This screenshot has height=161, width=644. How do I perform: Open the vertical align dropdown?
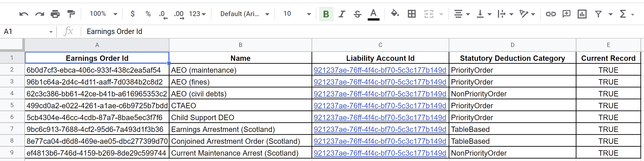484,14
